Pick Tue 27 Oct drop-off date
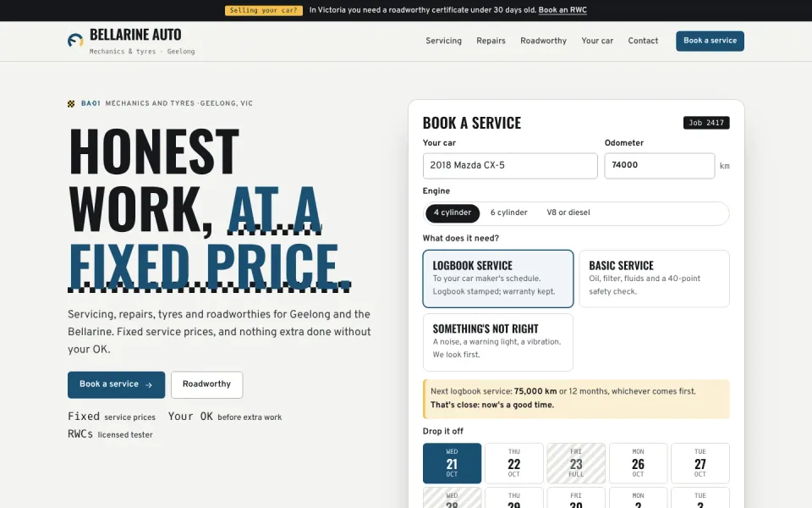 pyautogui.click(x=700, y=463)
